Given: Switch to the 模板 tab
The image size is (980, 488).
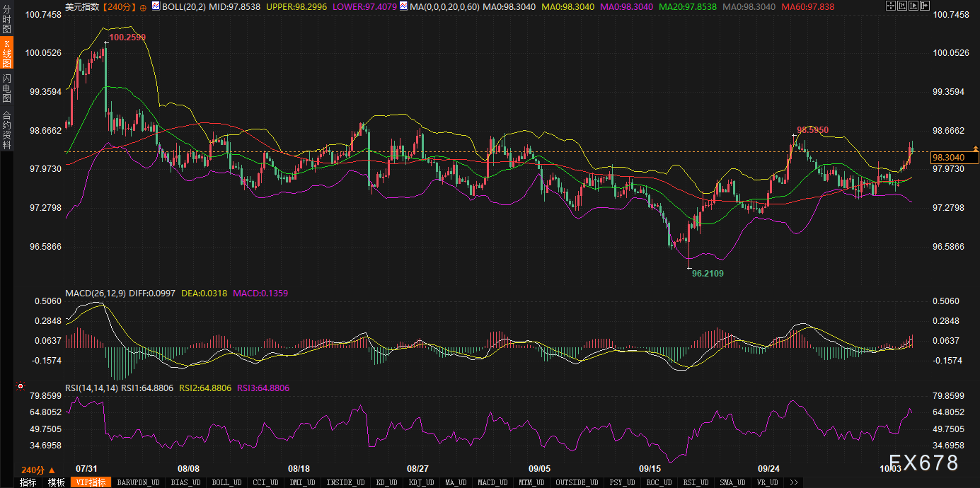Looking at the screenshot, I should pos(56,482).
